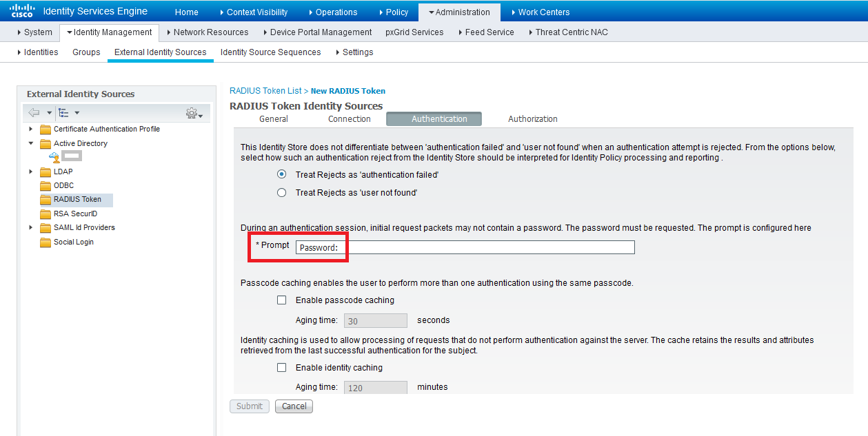Click the back arrow icon in External Identity Sources toolbar

point(34,112)
